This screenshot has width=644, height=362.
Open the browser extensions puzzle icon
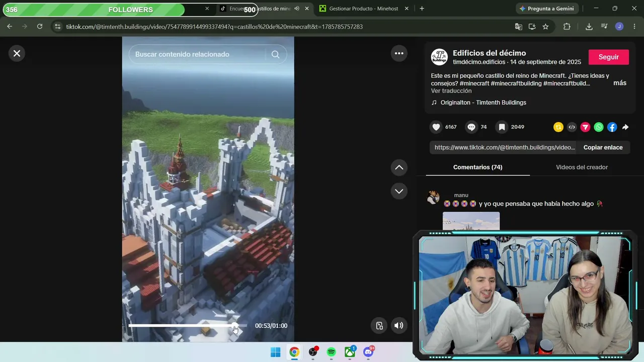567,27
